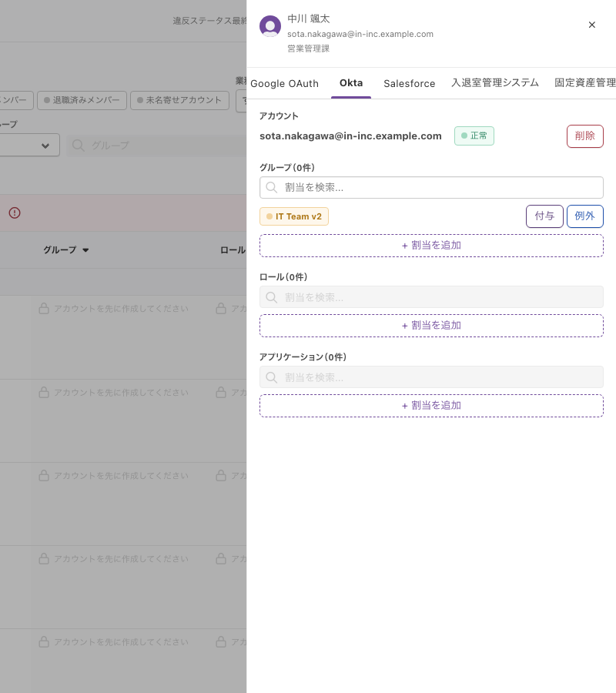Click the 付与 button

544,216
